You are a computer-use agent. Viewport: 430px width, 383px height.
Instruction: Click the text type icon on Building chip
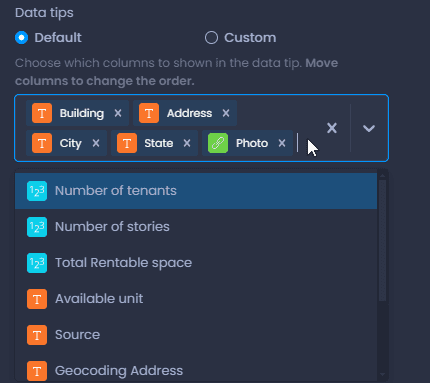[42, 113]
